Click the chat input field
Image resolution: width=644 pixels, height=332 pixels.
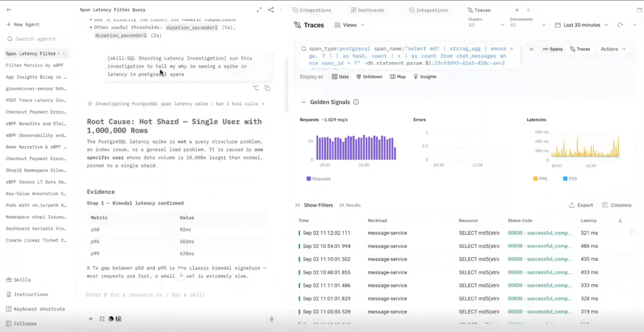click(177, 295)
